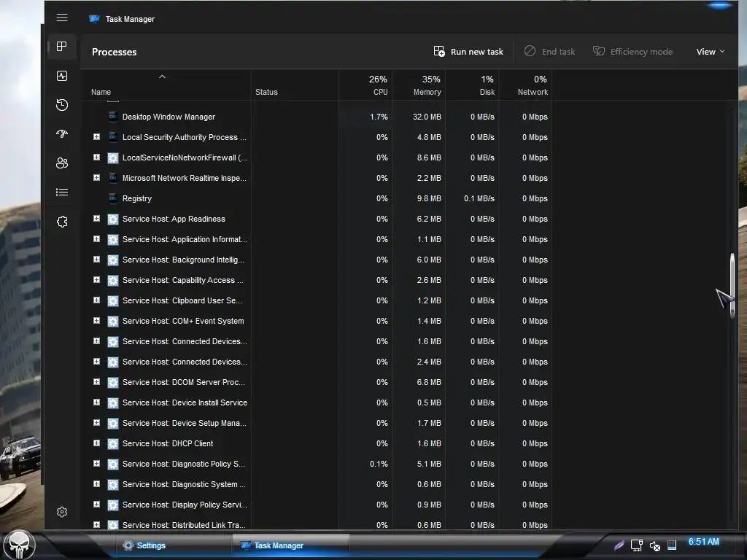Click the taskbar clock showing 6:51 AM

point(704,542)
